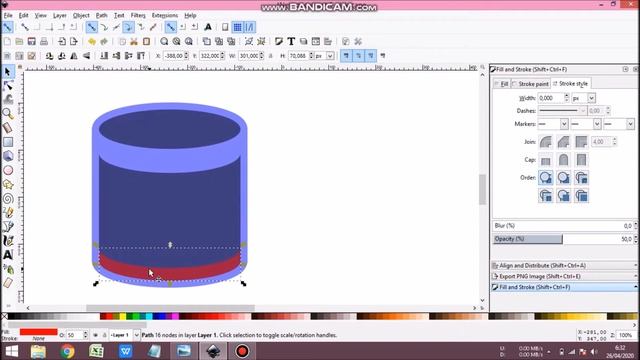Toggle layer visibility eye in status bar
This screenshot has width=640, height=360.
(95, 335)
